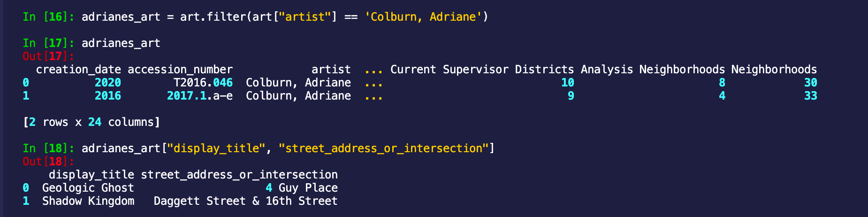Screen dimensions: 868x217
Task: Click the '2 rows x 24 columns' summary
Action: 91,122
